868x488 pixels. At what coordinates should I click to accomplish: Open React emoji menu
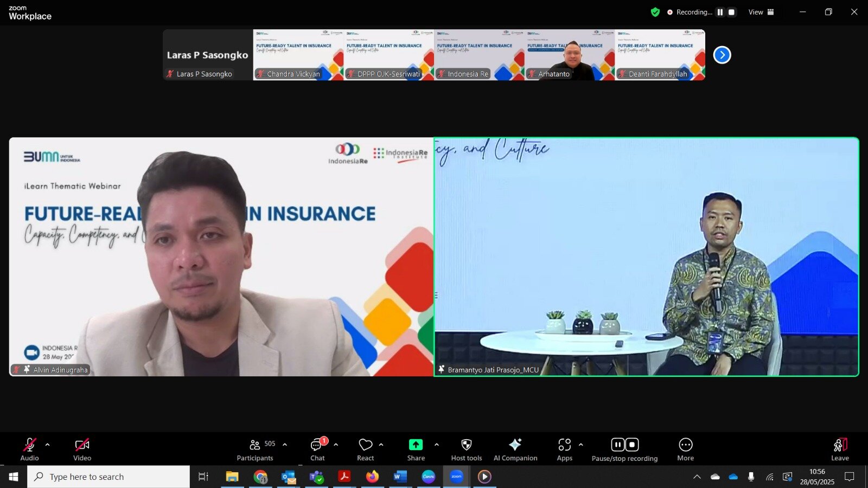coord(365,450)
